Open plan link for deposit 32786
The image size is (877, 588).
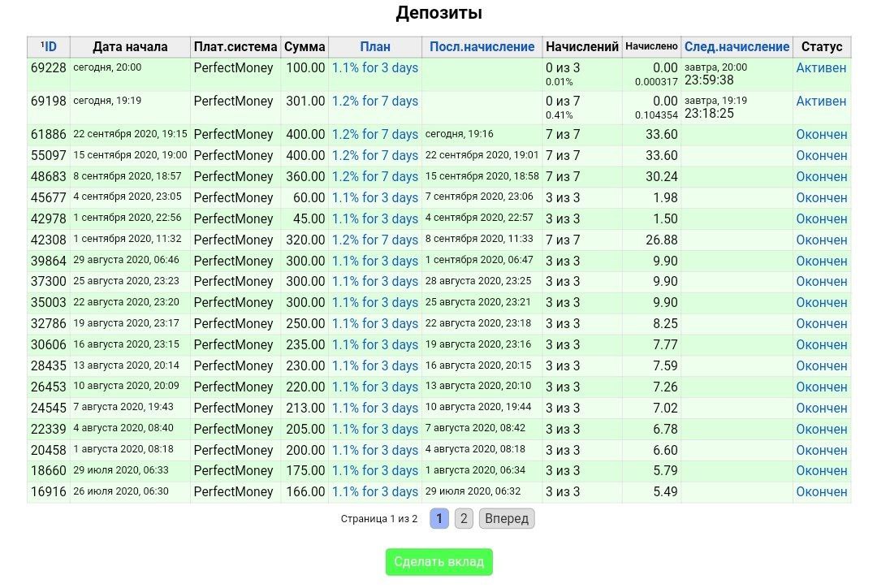click(x=374, y=324)
